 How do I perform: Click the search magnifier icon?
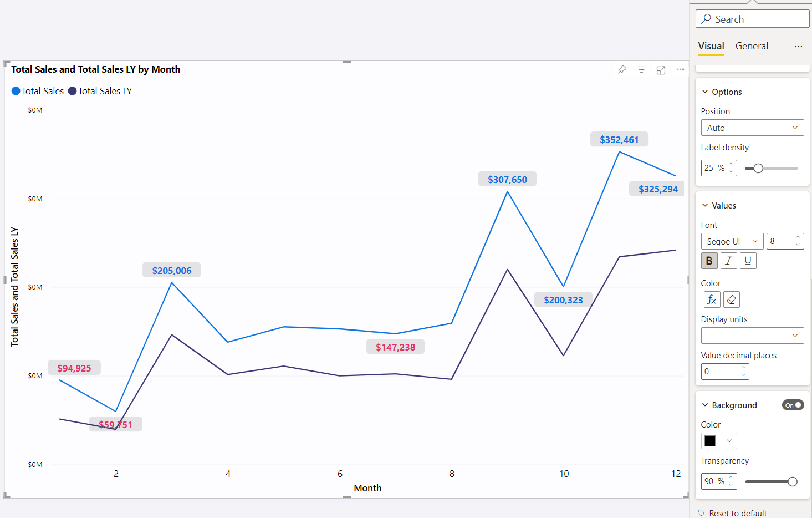pyautogui.click(x=706, y=19)
